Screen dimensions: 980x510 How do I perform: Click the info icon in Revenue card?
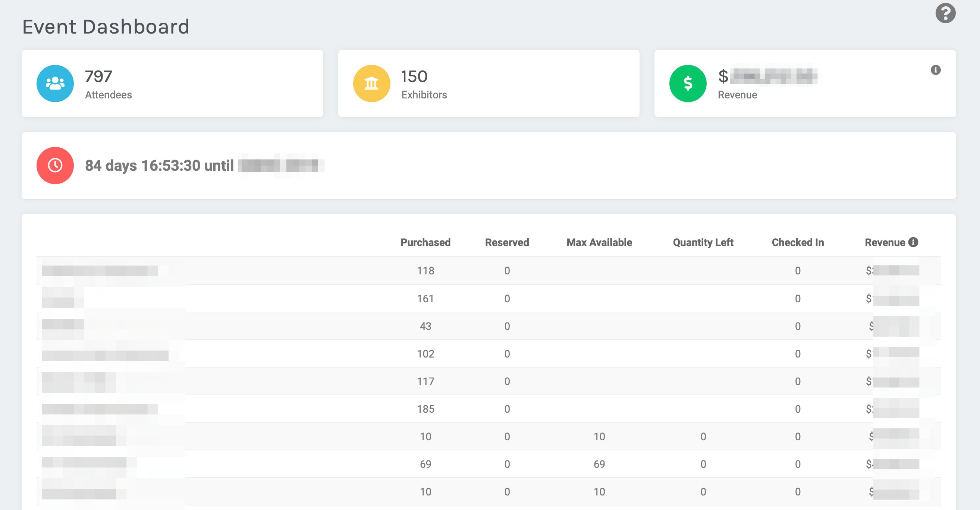pos(936,70)
